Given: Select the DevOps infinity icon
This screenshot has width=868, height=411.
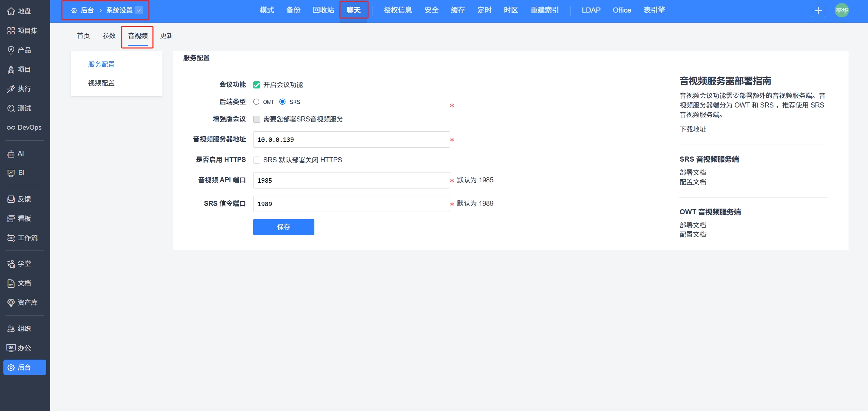Looking at the screenshot, I should 11,128.
